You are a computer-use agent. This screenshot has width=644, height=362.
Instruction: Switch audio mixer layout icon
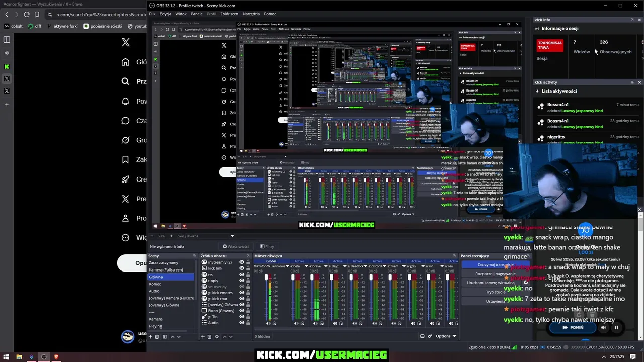(422, 336)
